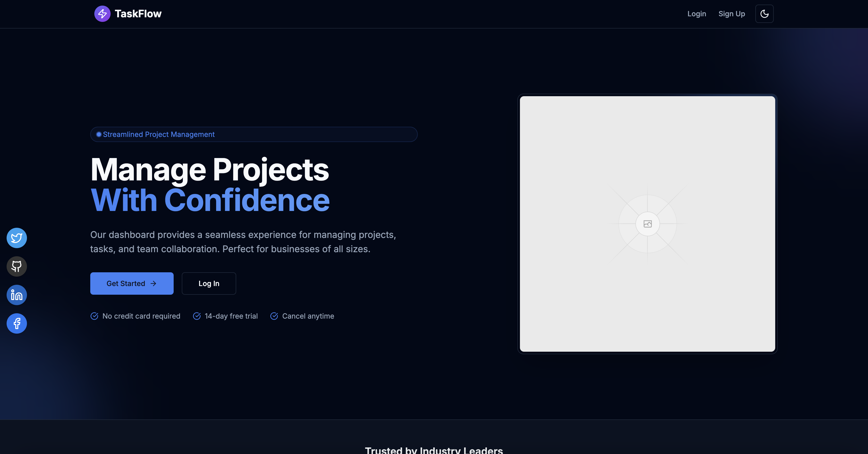Click the checkmark next to '14-day free trial'
The image size is (868, 454).
pos(197,316)
